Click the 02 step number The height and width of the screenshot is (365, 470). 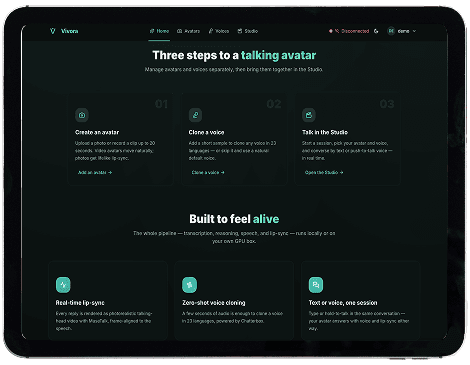(274, 104)
